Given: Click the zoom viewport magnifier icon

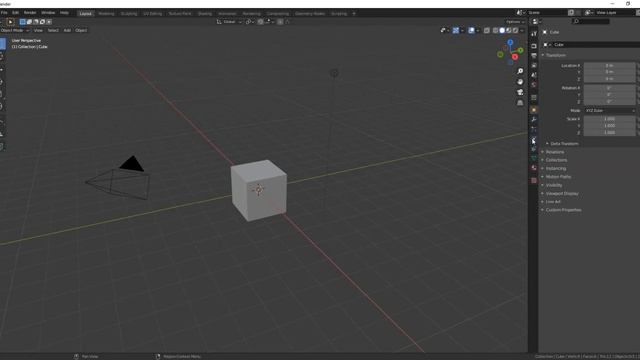Looking at the screenshot, I should tap(520, 71).
